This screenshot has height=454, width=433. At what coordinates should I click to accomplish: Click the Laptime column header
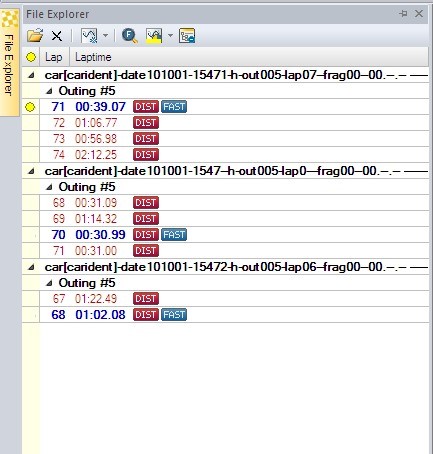[x=93, y=57]
